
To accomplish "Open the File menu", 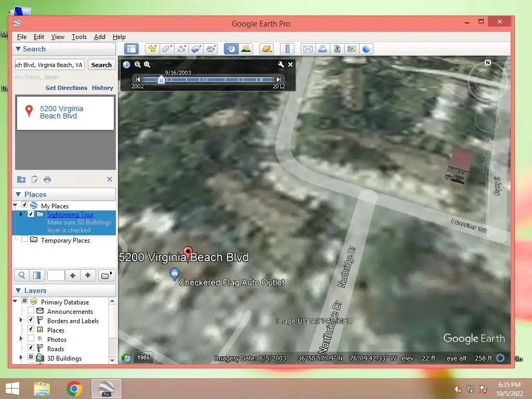I will 22,37.
